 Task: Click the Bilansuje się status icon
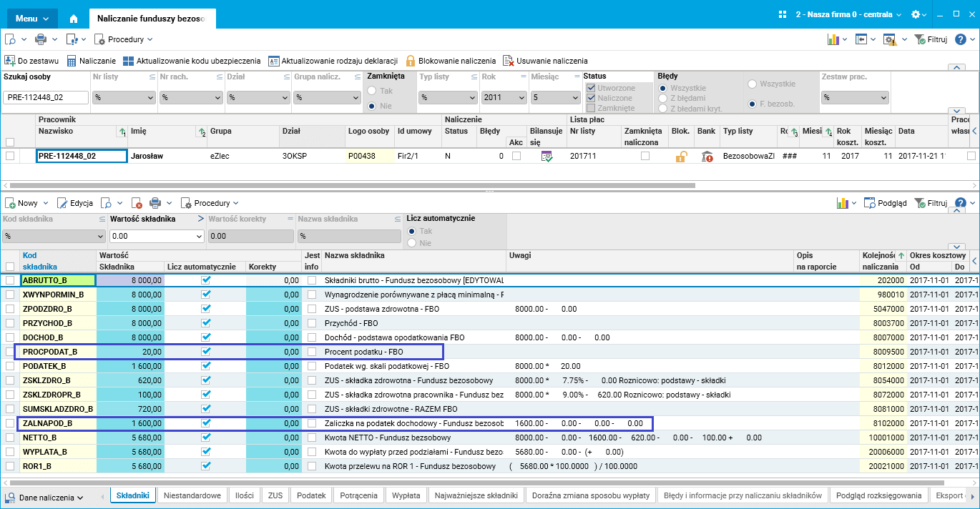point(547,156)
